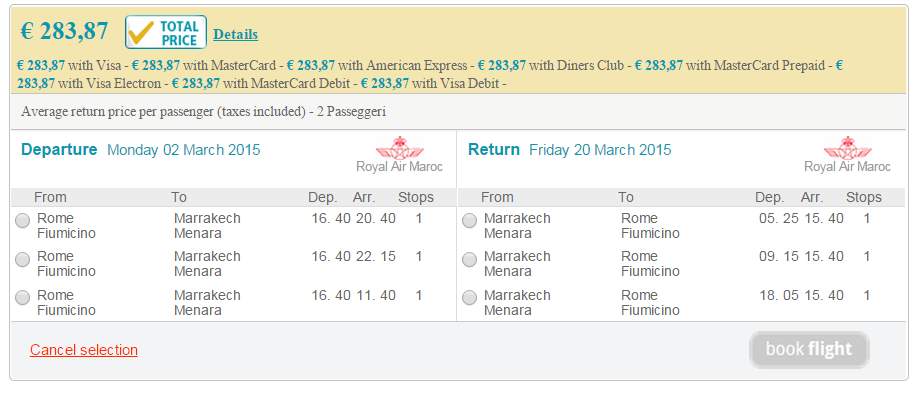Click the book flight button
Viewport: 922px width, 406px height.
pos(809,350)
